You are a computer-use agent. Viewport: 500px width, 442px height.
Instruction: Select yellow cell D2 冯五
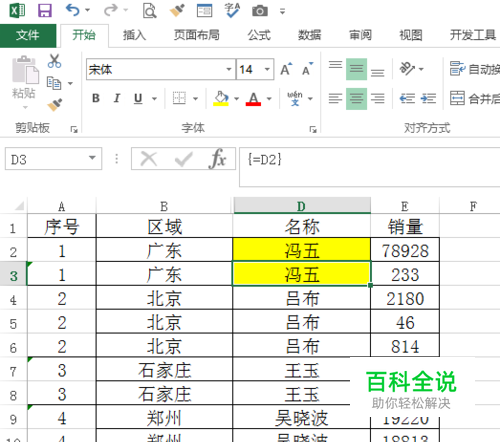pos(302,250)
